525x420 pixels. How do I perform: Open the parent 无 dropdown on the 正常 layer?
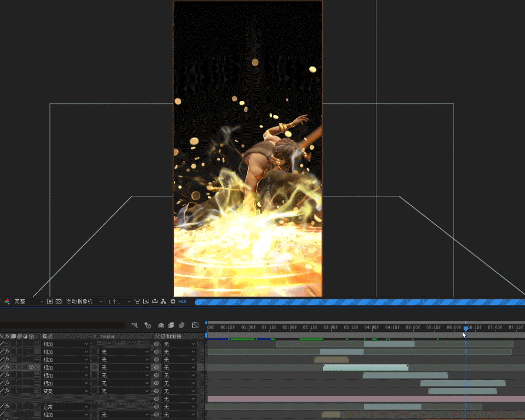(x=179, y=406)
